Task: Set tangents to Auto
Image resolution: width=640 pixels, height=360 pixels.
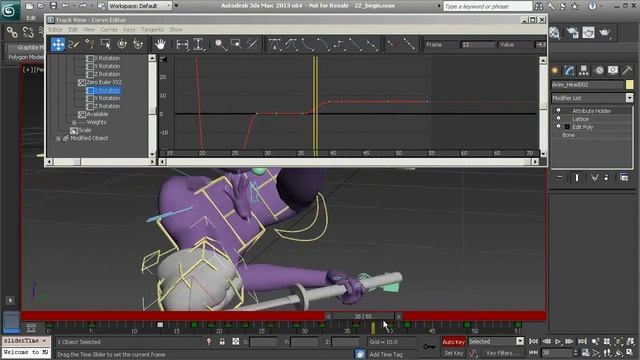Action: click(x=274, y=44)
